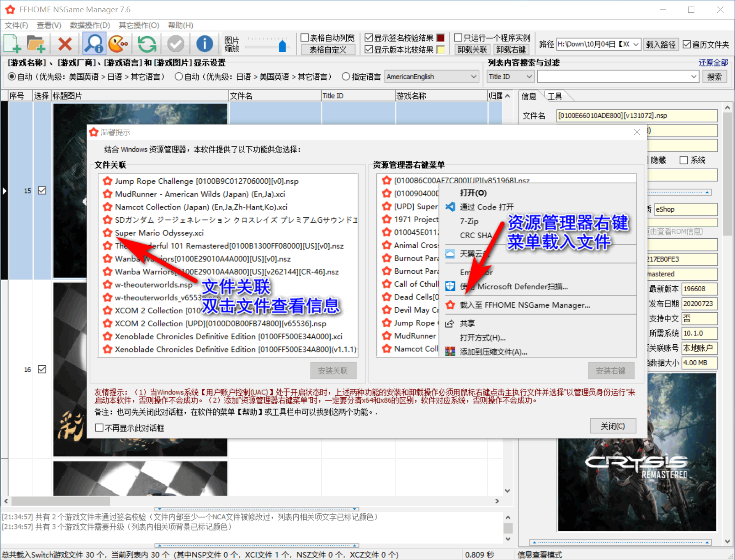Screen dimensions: 735x560
Task: Click the magnifier info-view toolbar icon
Action: (x=94, y=44)
